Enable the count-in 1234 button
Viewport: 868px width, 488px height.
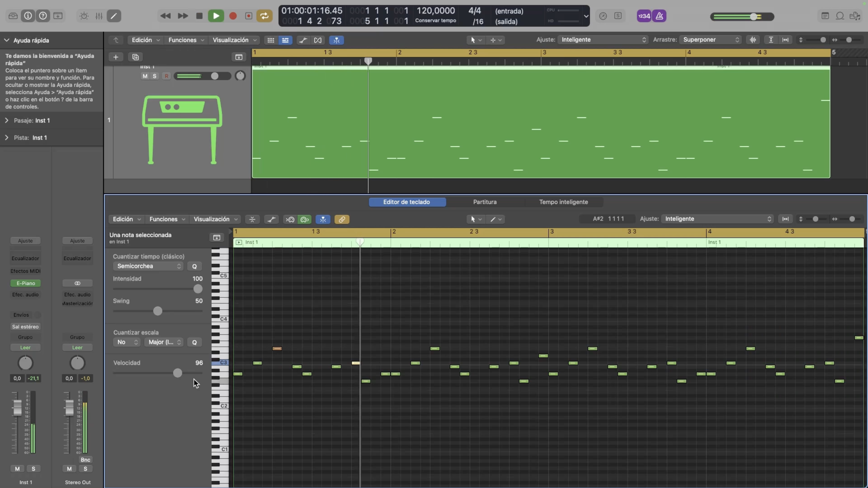pos(644,16)
